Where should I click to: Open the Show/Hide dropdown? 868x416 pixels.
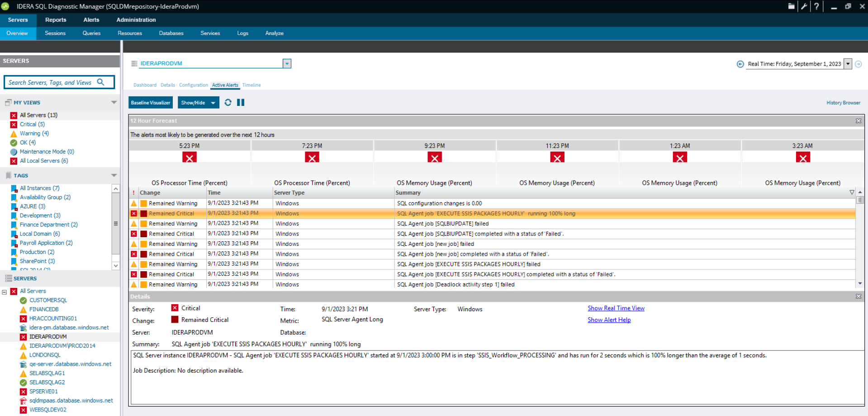(199, 103)
